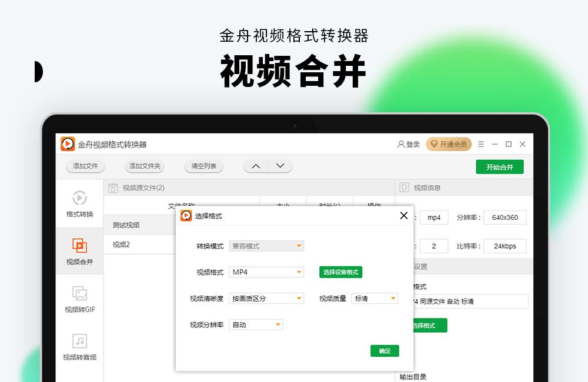The width and height of the screenshot is (588, 382).
Task: Move selected file up with up arrow
Action: coord(256,166)
